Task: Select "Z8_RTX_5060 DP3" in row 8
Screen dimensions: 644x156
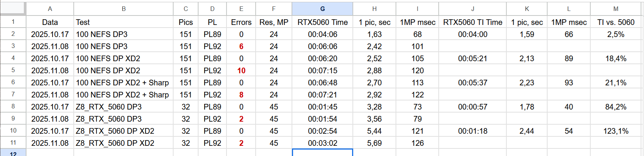Action: (x=109, y=107)
